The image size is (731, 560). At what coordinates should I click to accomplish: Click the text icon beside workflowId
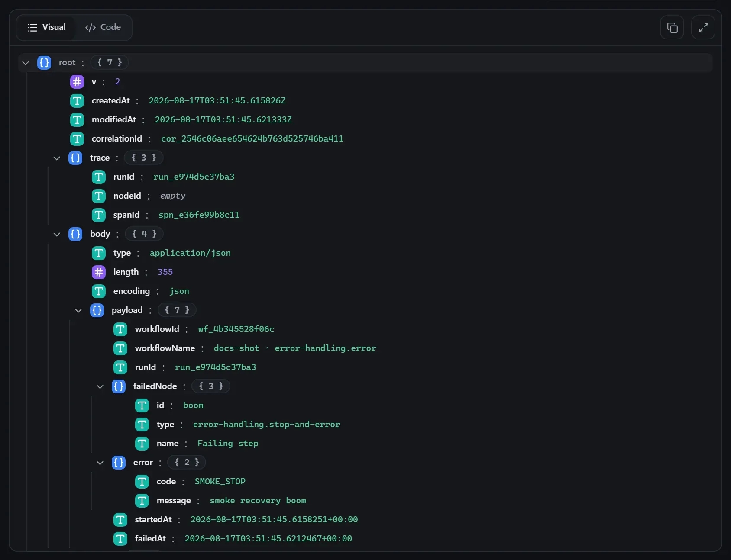click(120, 329)
